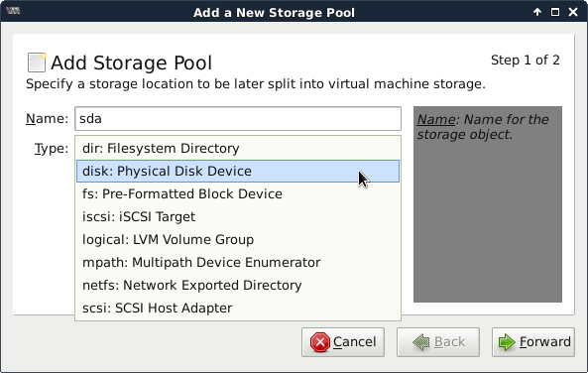The height and width of the screenshot is (373, 588).
Task: Click the Cancel button
Action: click(343, 342)
